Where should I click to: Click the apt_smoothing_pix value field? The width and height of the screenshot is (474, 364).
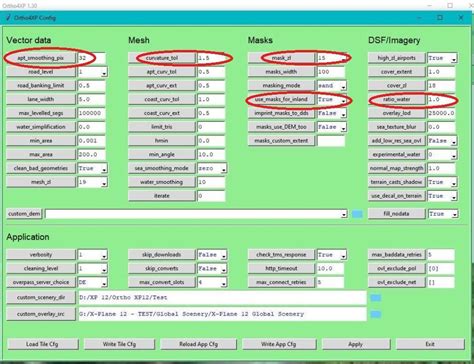pyautogui.click(x=91, y=58)
